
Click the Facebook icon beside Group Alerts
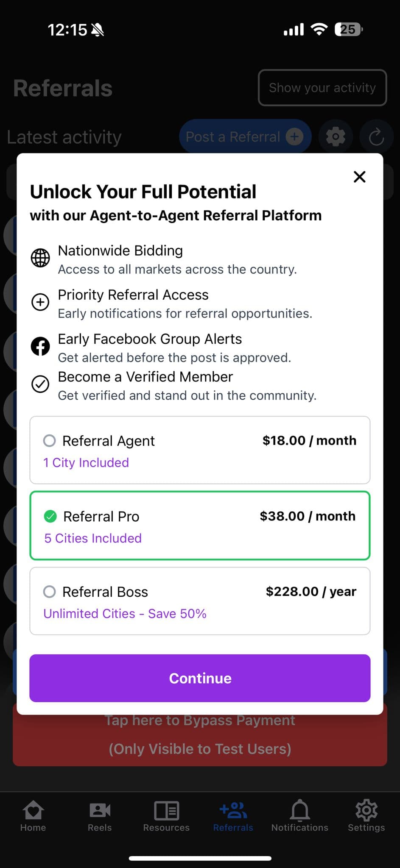click(40, 346)
